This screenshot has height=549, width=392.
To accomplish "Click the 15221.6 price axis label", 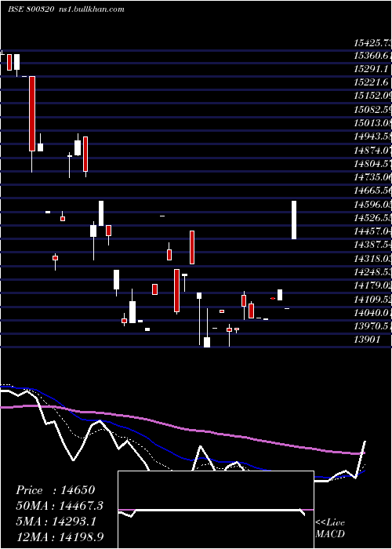I will (x=371, y=82).
